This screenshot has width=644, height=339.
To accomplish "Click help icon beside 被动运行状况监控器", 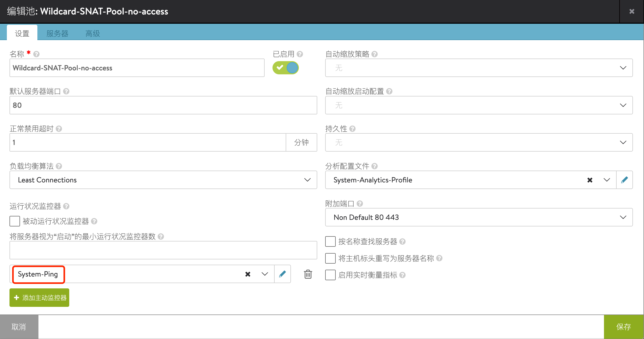I will click(94, 221).
